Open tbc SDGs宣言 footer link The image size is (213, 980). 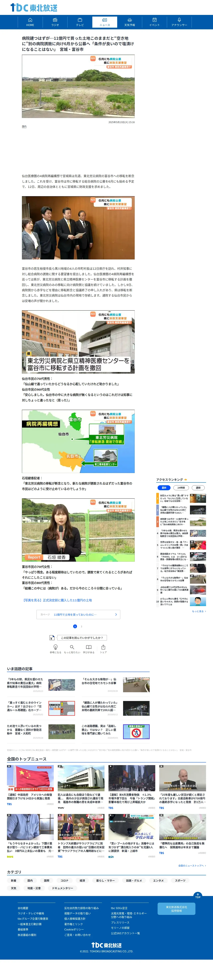(x=119, y=908)
